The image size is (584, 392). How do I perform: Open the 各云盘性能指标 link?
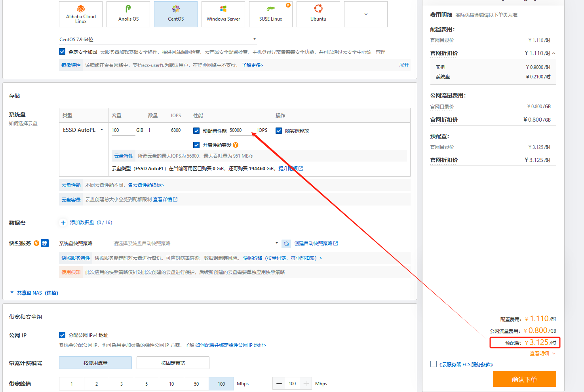[146, 185]
